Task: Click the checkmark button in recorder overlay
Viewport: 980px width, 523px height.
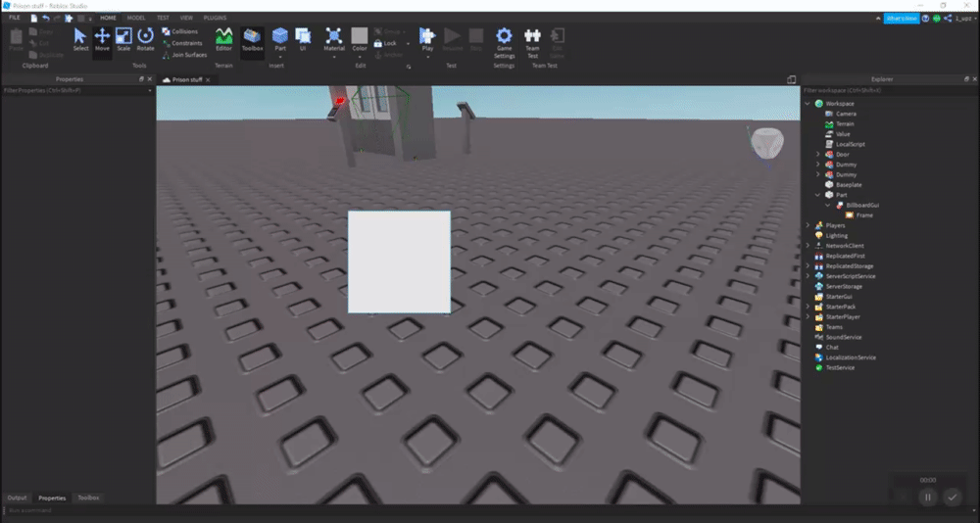Action: click(952, 497)
